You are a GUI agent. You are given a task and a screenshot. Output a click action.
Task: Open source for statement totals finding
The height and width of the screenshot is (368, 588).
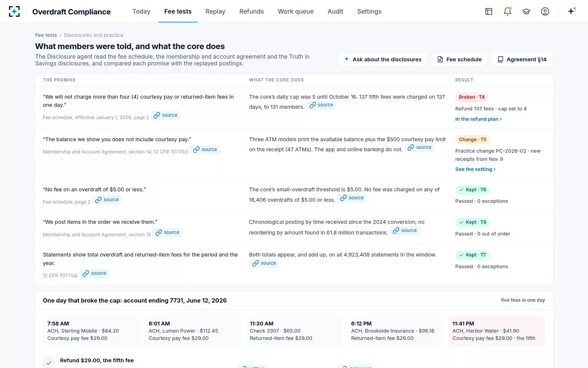(264, 263)
